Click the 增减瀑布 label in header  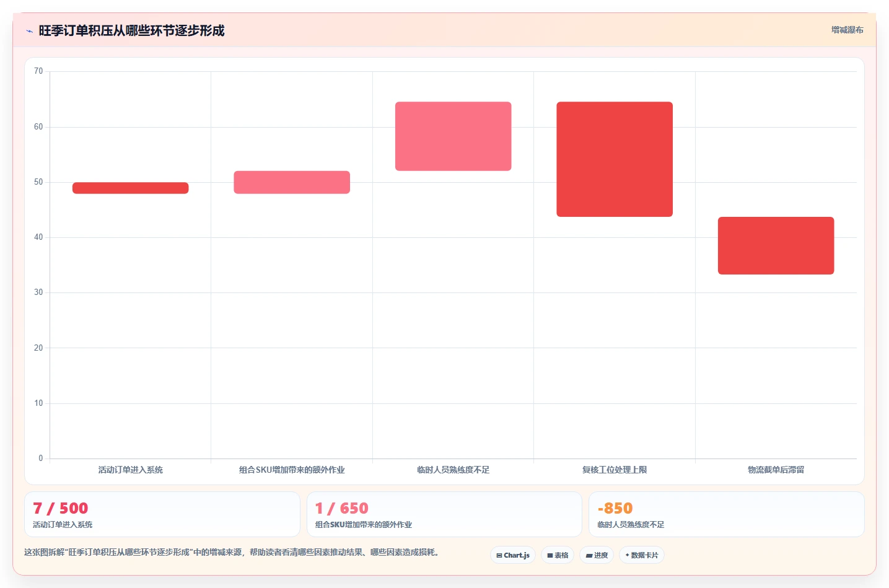847,30
